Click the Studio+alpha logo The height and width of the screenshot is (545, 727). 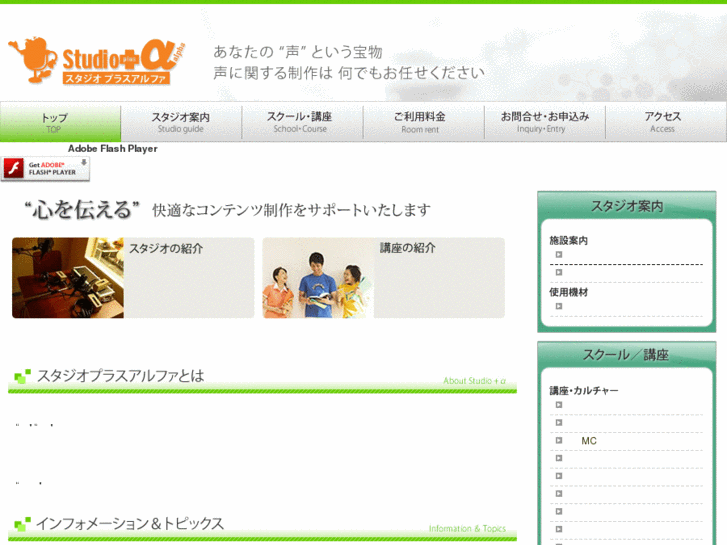tap(96, 61)
